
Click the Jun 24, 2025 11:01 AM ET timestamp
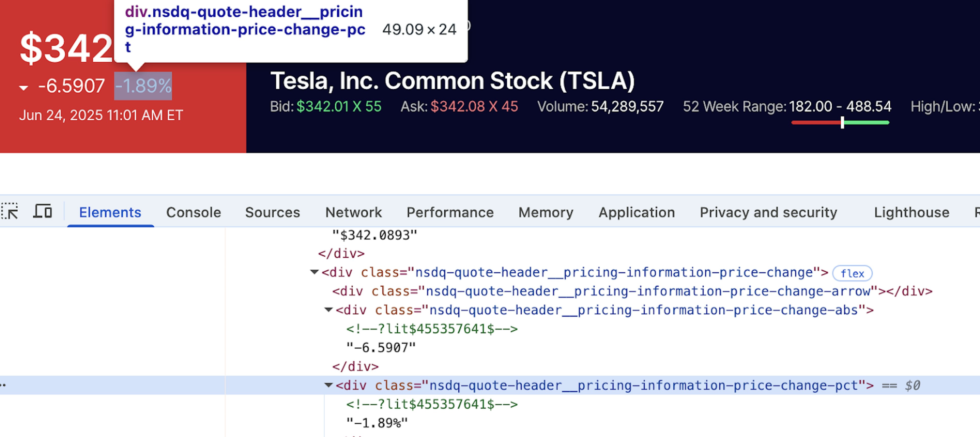pyautogui.click(x=101, y=115)
